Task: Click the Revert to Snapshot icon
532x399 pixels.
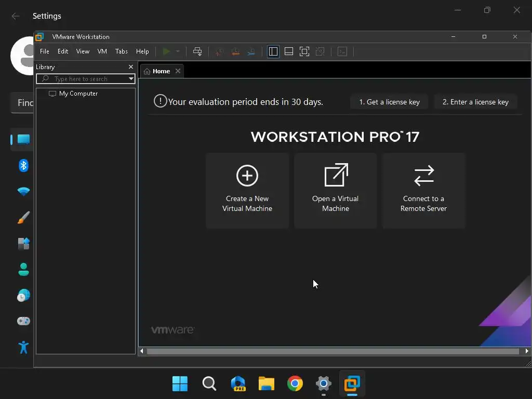Action: [235, 51]
